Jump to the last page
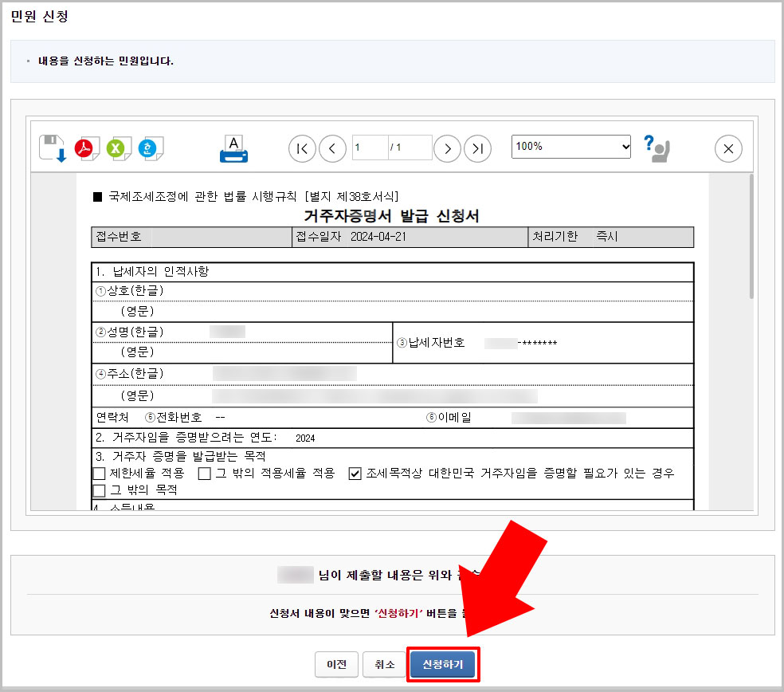 pyautogui.click(x=477, y=148)
